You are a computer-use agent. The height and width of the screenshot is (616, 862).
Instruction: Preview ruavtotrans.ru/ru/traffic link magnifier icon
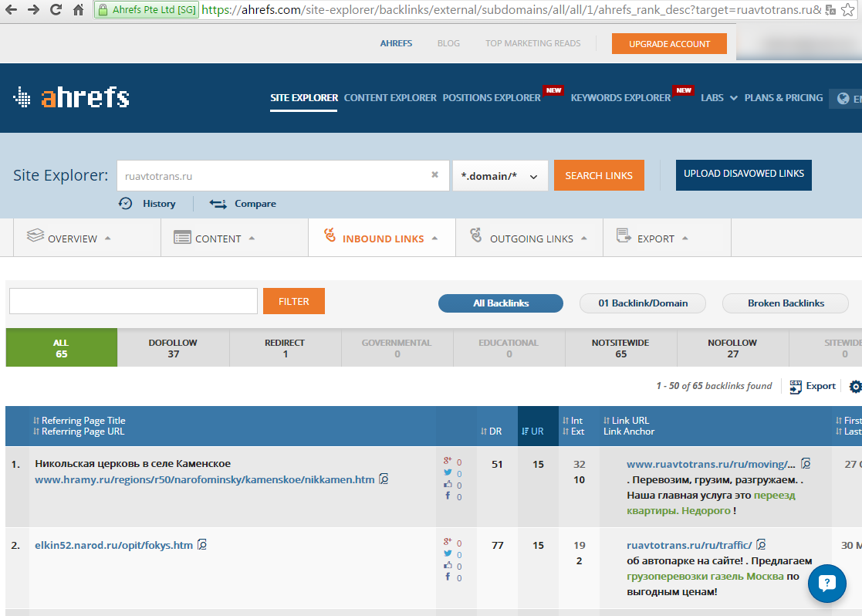pos(761,544)
